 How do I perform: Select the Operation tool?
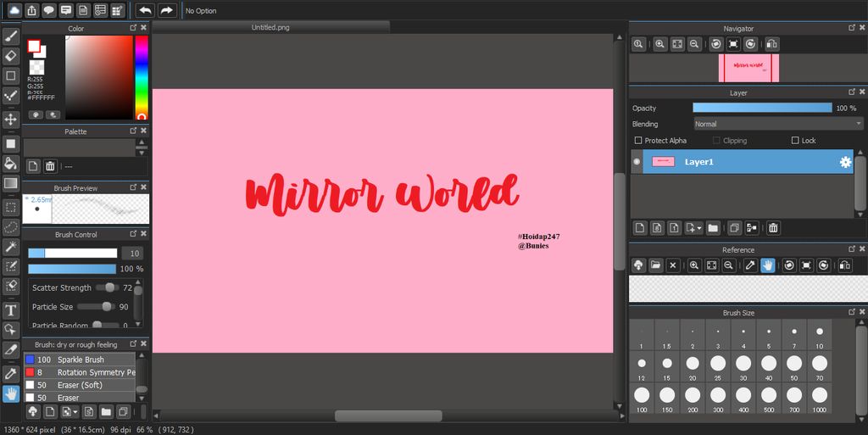pyautogui.click(x=10, y=330)
